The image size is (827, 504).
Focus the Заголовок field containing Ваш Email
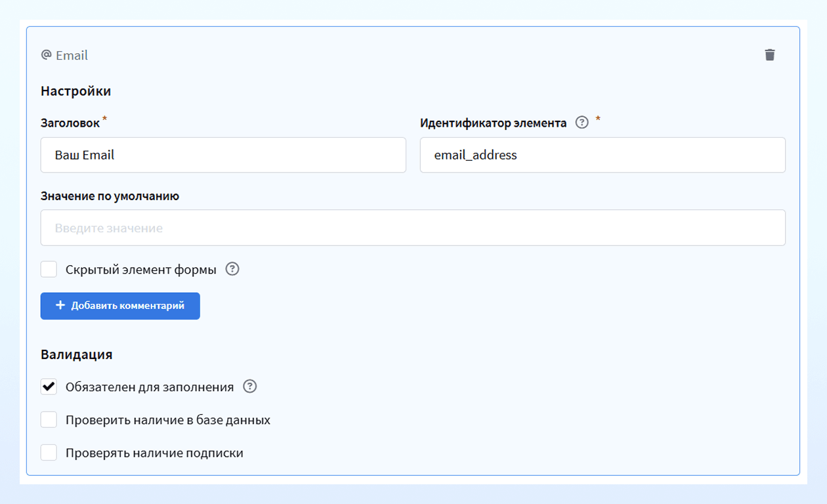[223, 155]
